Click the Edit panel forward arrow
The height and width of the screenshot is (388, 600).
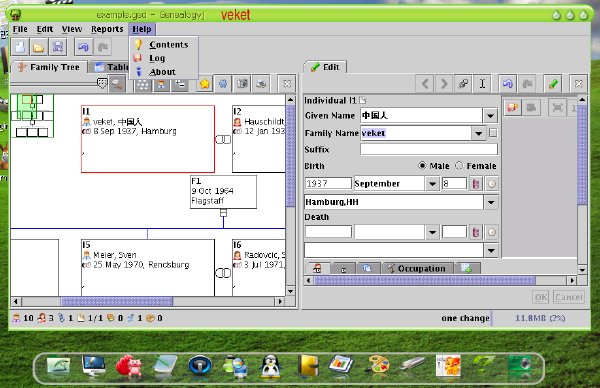(444, 83)
